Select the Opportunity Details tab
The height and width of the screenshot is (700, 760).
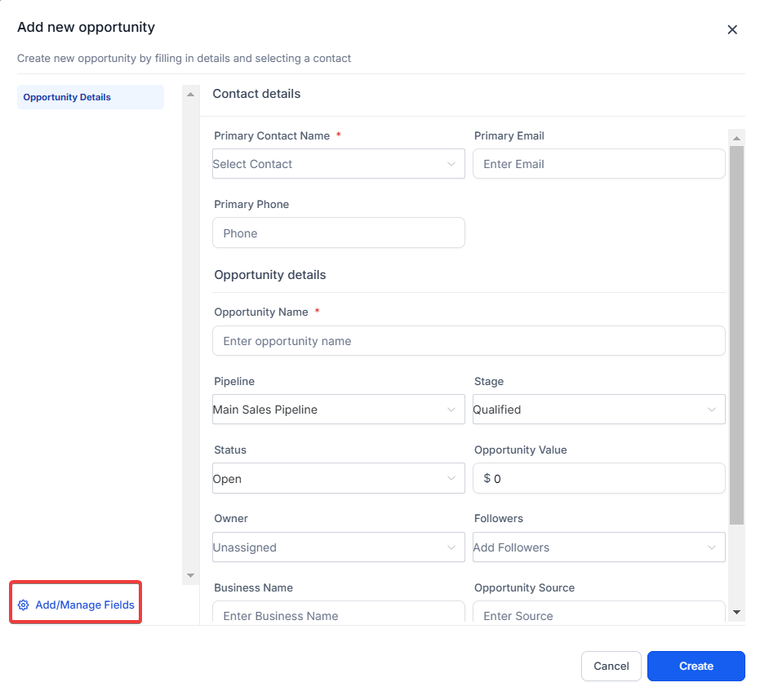click(91, 97)
